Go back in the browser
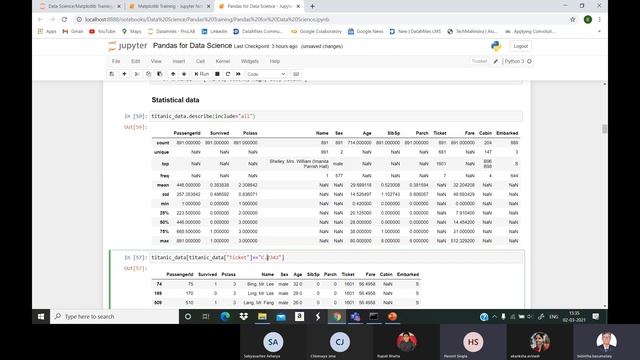This screenshot has height=360, width=640. pos(40,19)
